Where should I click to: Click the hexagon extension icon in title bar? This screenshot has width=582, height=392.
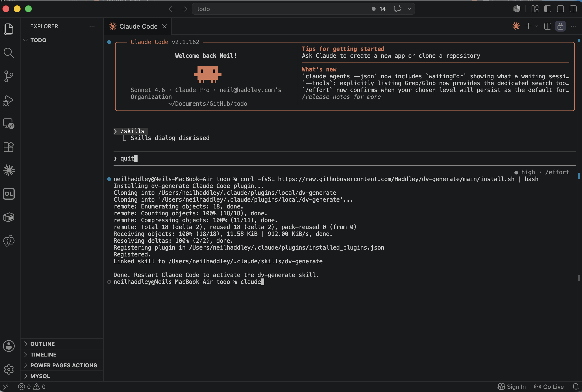click(517, 9)
